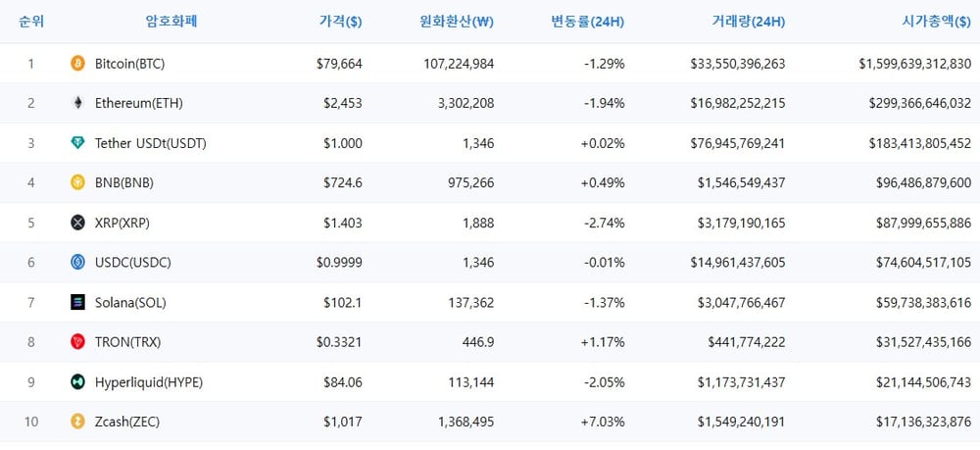Select Hyperliquid market cap $21,144,506,743
Viewport: 980px width, 450px height.
tap(924, 382)
